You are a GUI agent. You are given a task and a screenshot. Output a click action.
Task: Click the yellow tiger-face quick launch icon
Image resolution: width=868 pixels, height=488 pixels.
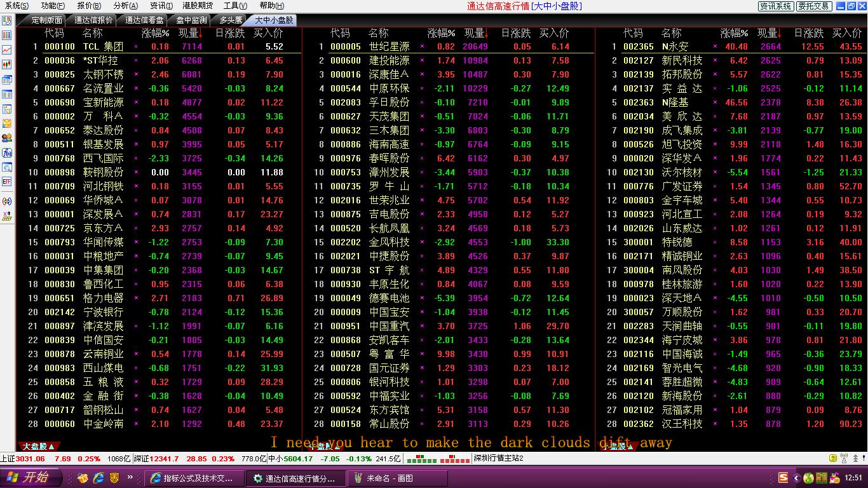click(114, 478)
